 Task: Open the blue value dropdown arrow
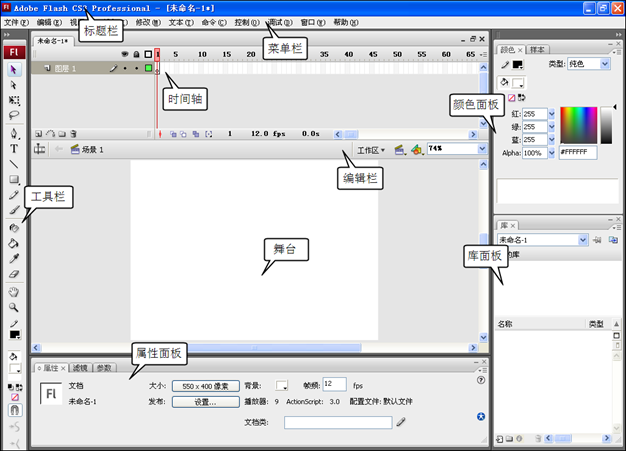[x=552, y=140]
